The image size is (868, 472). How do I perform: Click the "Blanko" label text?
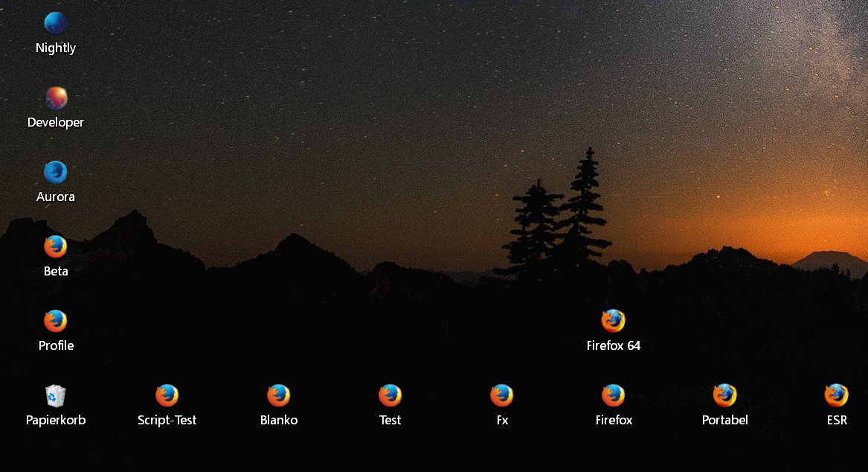tap(278, 420)
